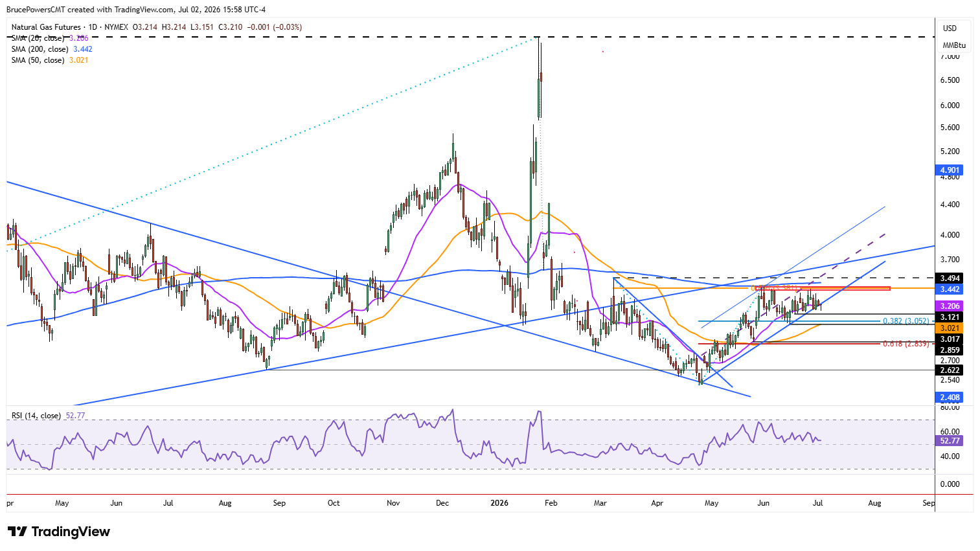Click the 5.600 price axis tick

950,128
